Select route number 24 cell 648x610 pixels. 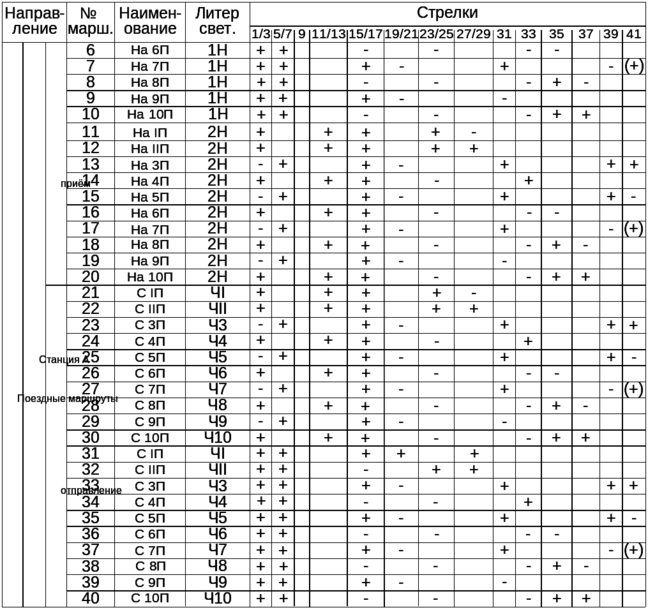[x=91, y=341]
